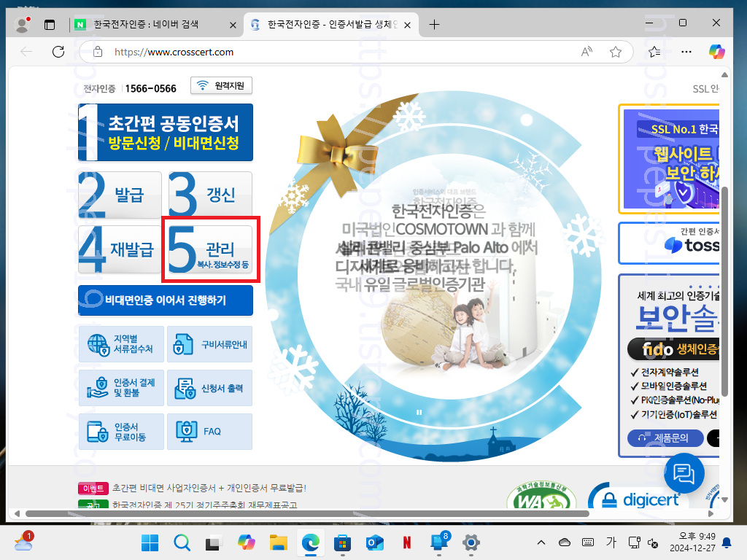The width and height of the screenshot is (747, 560).
Task: Open 제 25기 정기주주총회 재무제표공고 notice
Action: 205,505
